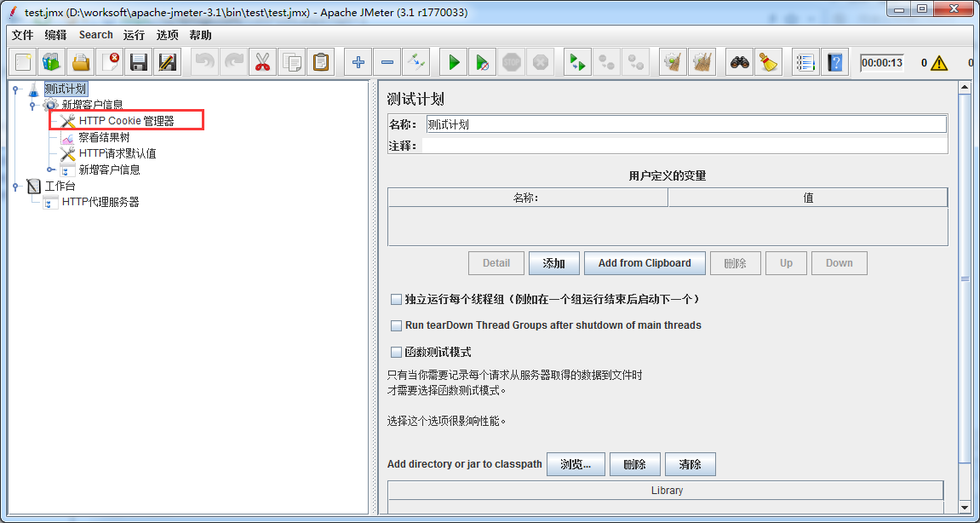Click the Shutdown test icon
Image resolution: width=980 pixels, height=523 pixels.
click(540, 62)
